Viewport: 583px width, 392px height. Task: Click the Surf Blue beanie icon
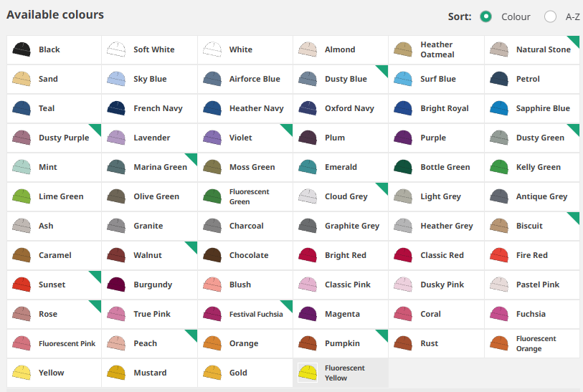(x=404, y=79)
